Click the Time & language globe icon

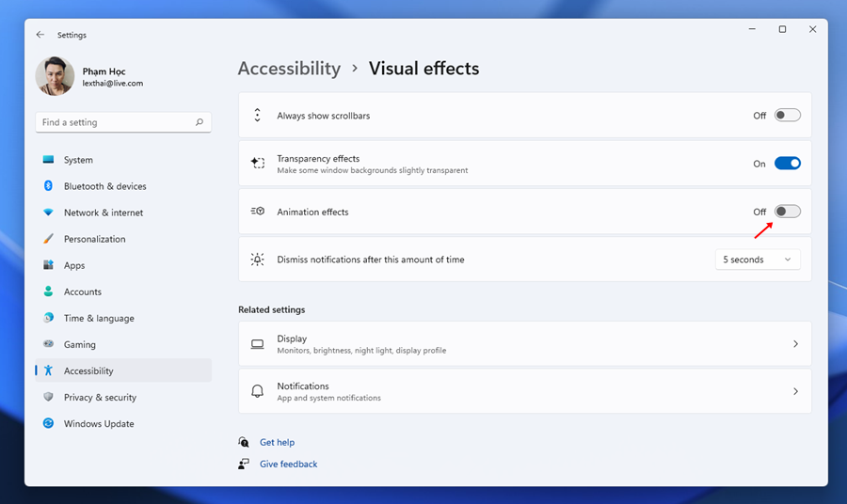point(48,317)
